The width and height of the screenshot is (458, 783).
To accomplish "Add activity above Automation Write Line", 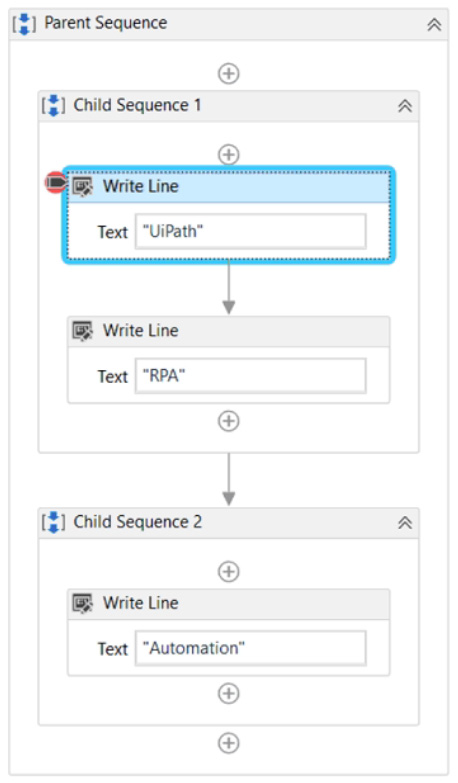I will 229,571.
